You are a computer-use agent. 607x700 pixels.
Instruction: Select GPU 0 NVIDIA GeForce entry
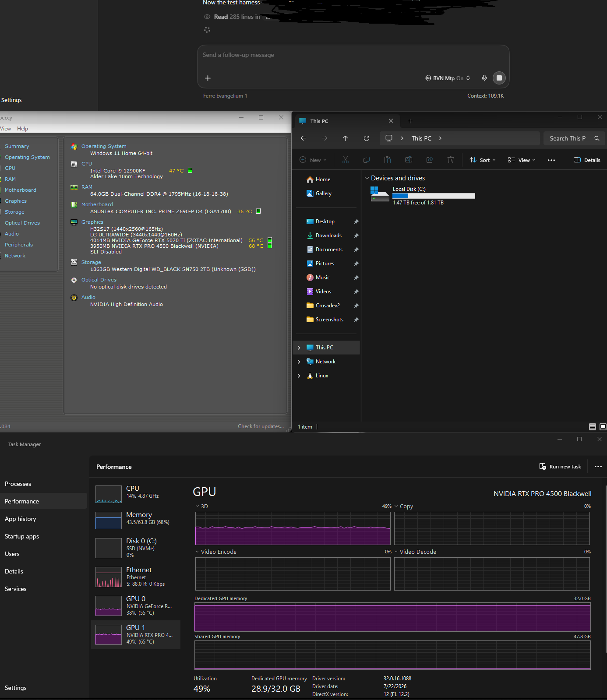[x=136, y=605]
